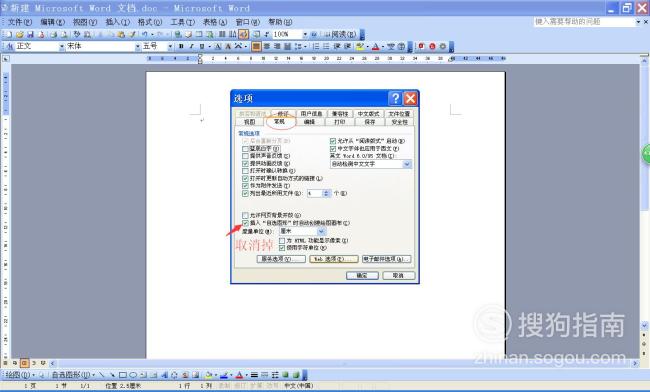Click the 取消 Cancel button

click(x=398, y=276)
